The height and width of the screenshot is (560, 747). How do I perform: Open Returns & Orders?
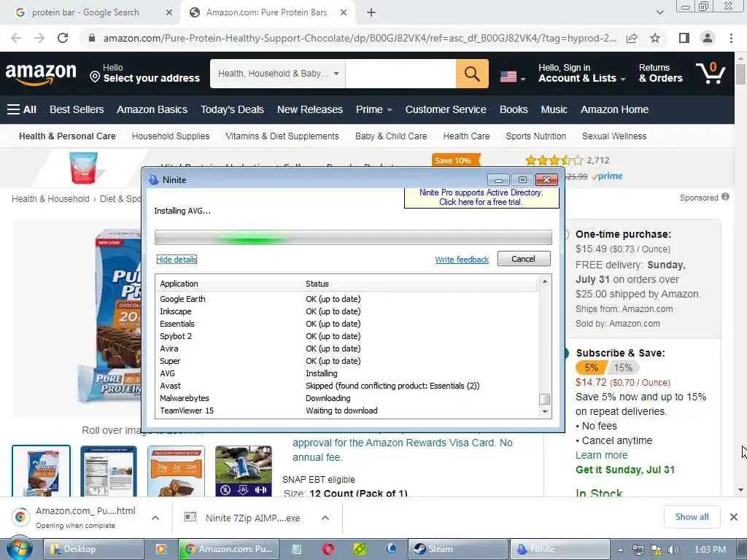point(660,74)
